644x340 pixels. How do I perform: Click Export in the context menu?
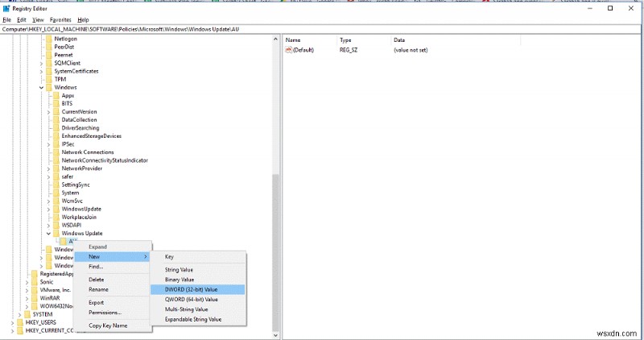pyautogui.click(x=113, y=303)
